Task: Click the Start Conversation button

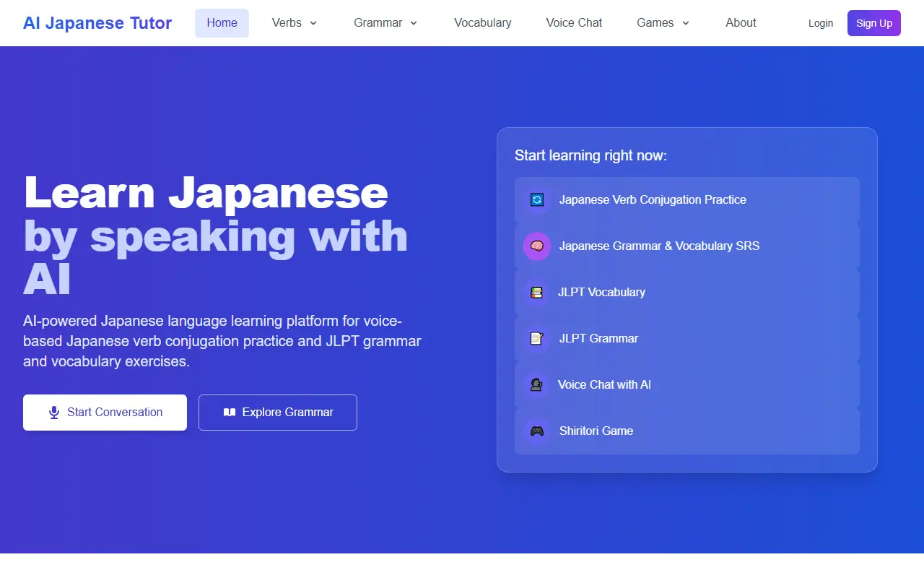Action: [105, 413]
